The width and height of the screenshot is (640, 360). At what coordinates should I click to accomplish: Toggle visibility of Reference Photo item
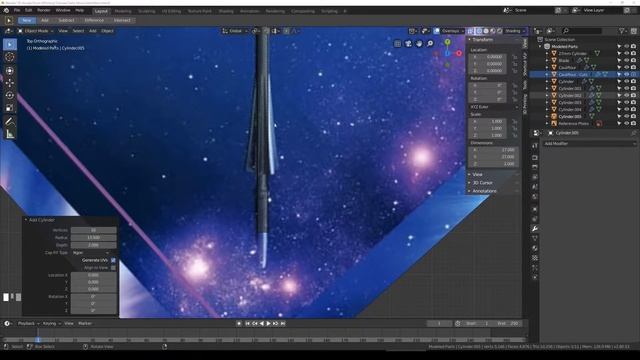click(627, 123)
